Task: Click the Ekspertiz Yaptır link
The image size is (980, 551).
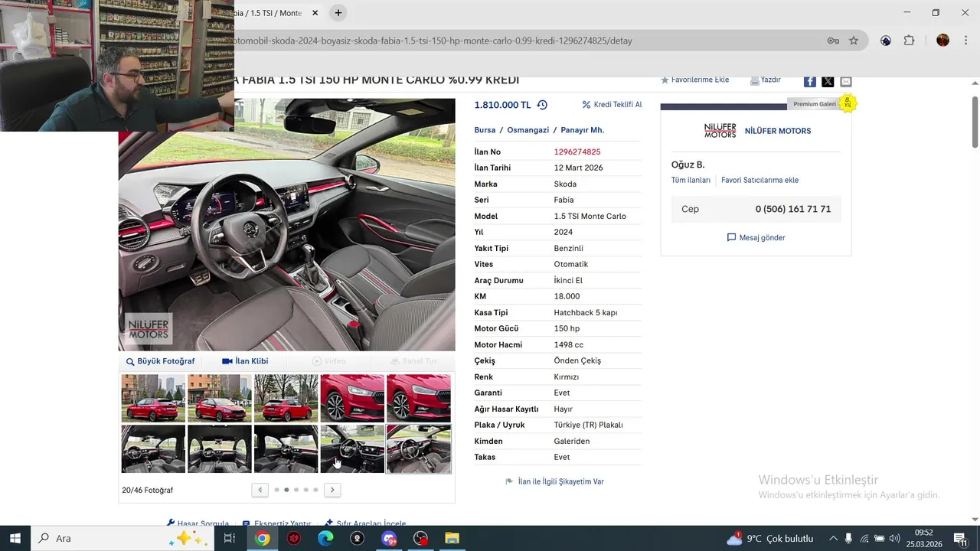Action: click(x=276, y=523)
